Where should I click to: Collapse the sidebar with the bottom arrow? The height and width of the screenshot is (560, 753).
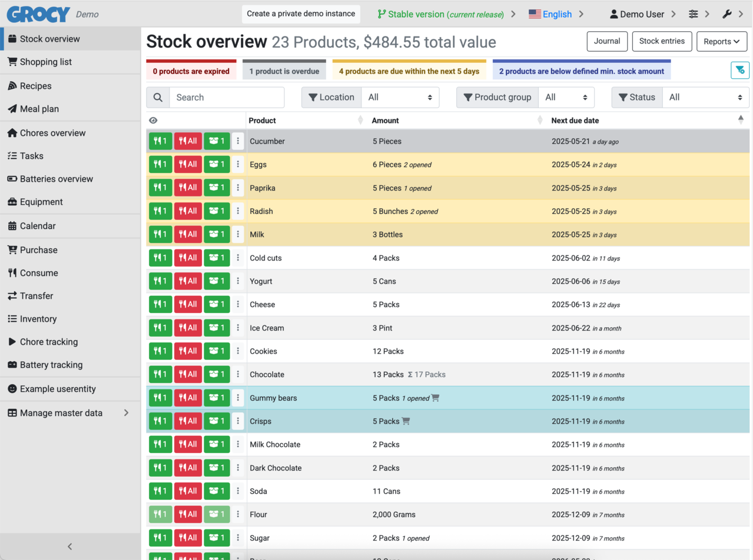70,546
